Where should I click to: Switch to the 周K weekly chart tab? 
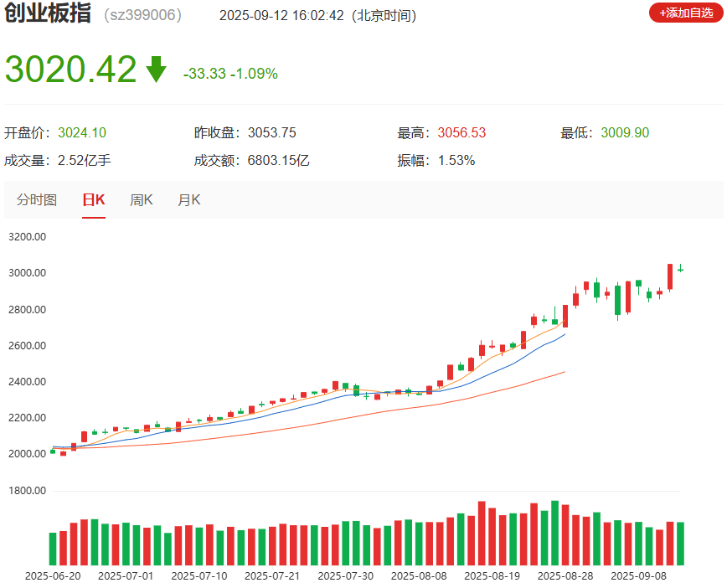[x=142, y=200]
